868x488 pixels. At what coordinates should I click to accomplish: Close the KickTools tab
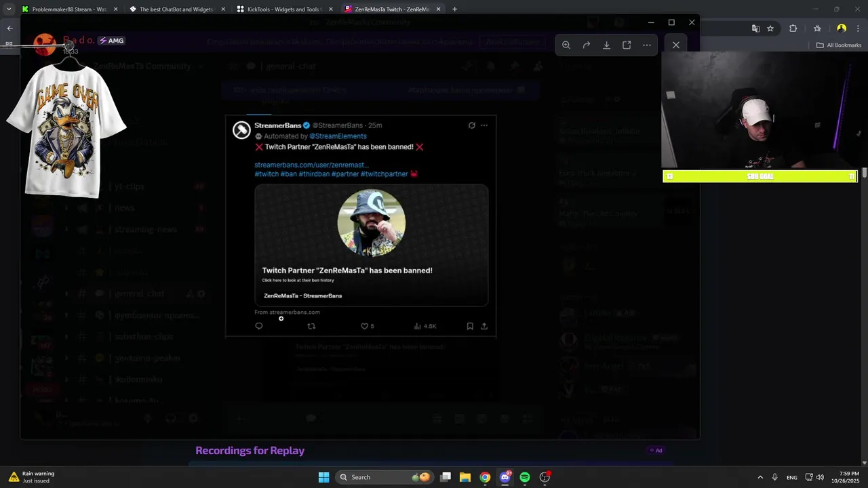coord(331,9)
